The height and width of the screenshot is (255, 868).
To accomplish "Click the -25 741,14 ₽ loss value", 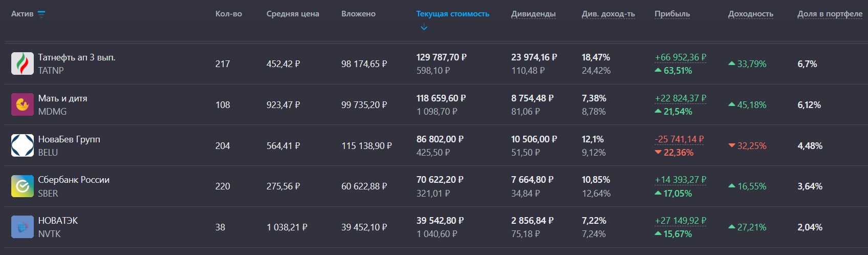I will pyautogui.click(x=679, y=139).
